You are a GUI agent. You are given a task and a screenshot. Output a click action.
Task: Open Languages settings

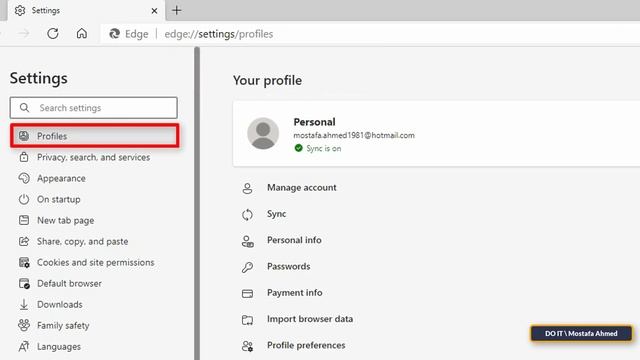pos(59,347)
